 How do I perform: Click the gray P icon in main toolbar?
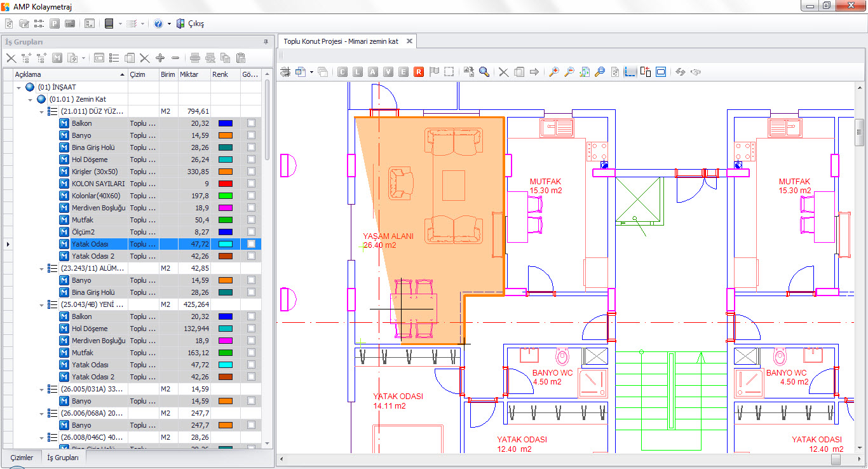pos(55,24)
